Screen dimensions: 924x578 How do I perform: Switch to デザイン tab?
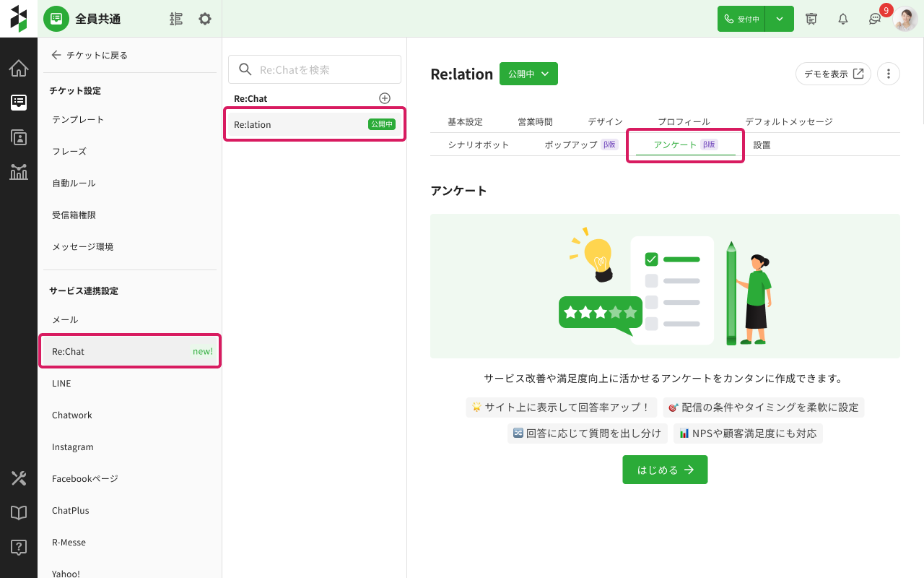click(x=605, y=121)
